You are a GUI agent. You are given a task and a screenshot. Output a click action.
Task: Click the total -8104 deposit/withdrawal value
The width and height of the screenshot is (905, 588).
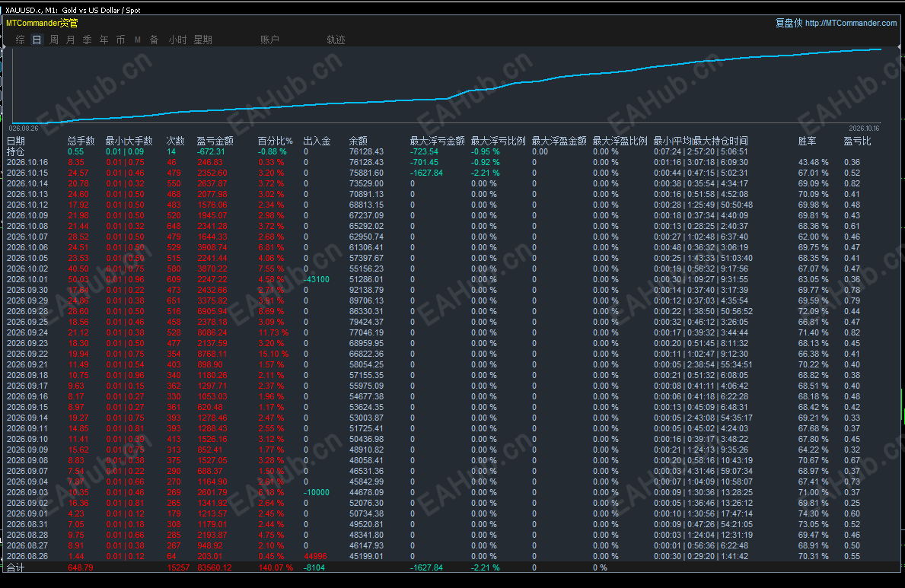click(x=314, y=567)
